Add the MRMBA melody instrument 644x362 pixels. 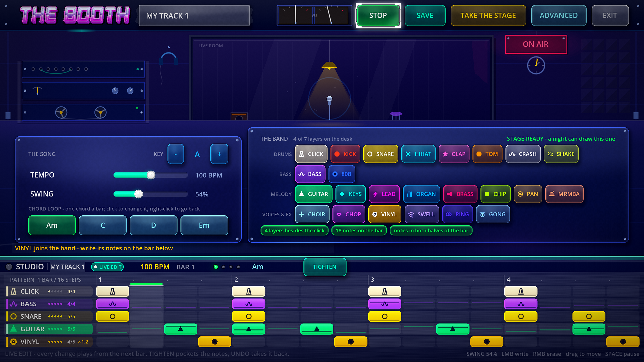[565, 194]
